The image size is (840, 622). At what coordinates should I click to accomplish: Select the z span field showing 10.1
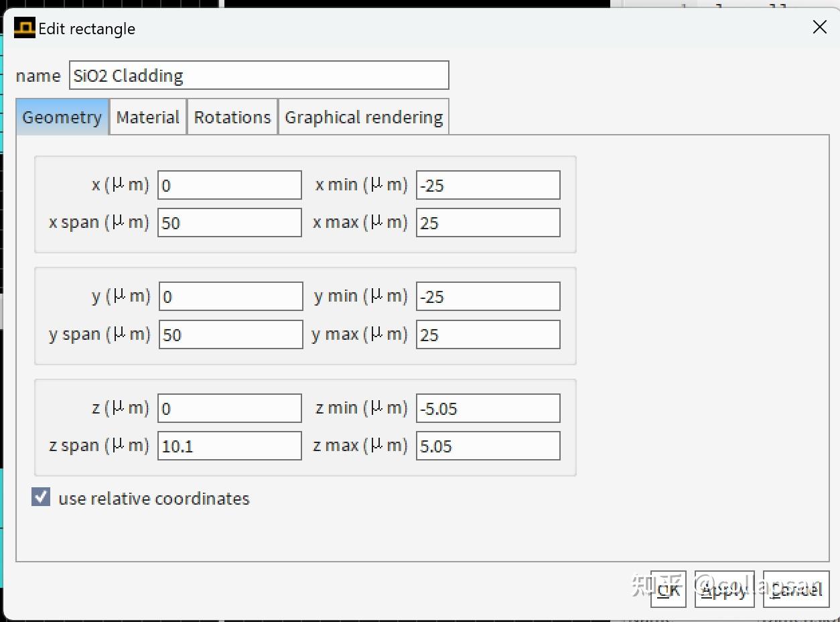click(x=229, y=445)
